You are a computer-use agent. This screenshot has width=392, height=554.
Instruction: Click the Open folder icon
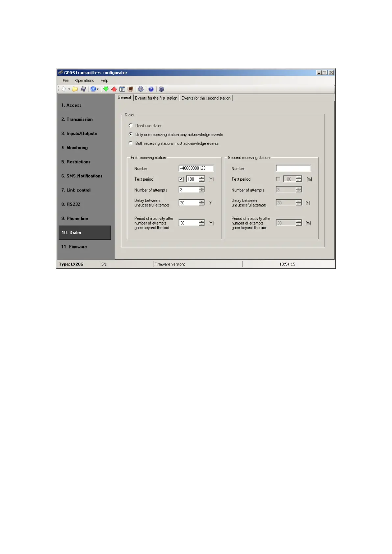pyautogui.click(x=75, y=89)
